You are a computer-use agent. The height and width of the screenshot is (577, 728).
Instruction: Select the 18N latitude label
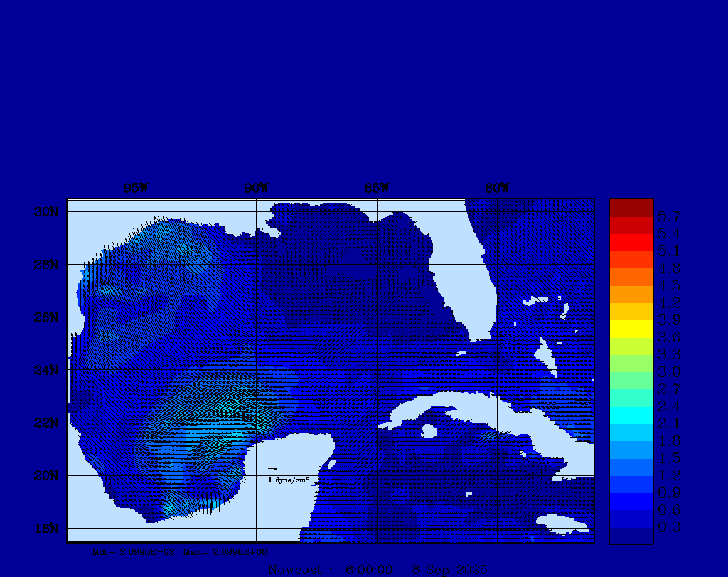pyautogui.click(x=46, y=528)
